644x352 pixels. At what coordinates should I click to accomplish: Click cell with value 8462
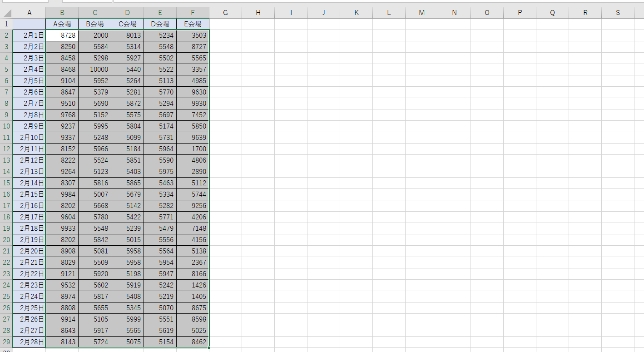[x=193, y=342]
